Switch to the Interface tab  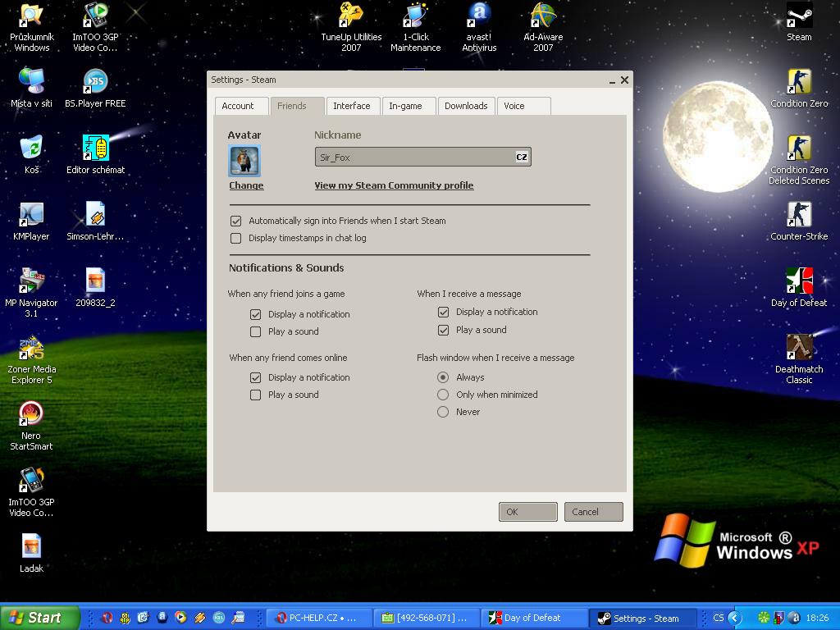(353, 106)
